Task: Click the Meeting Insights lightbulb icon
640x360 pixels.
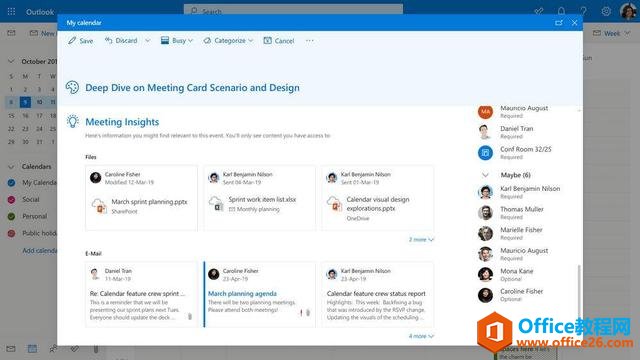Action: 72,121
